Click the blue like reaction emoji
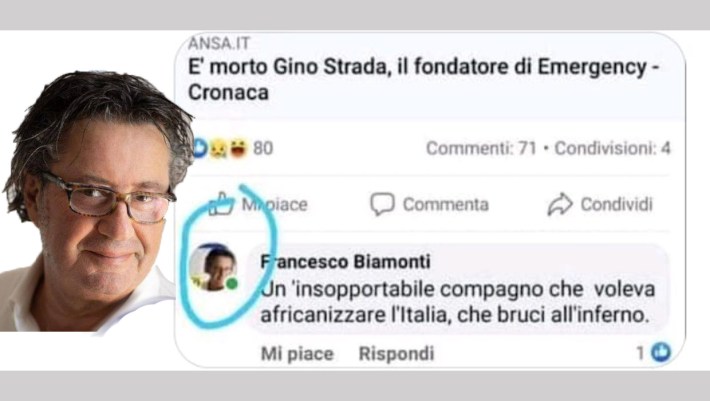 click(200, 148)
